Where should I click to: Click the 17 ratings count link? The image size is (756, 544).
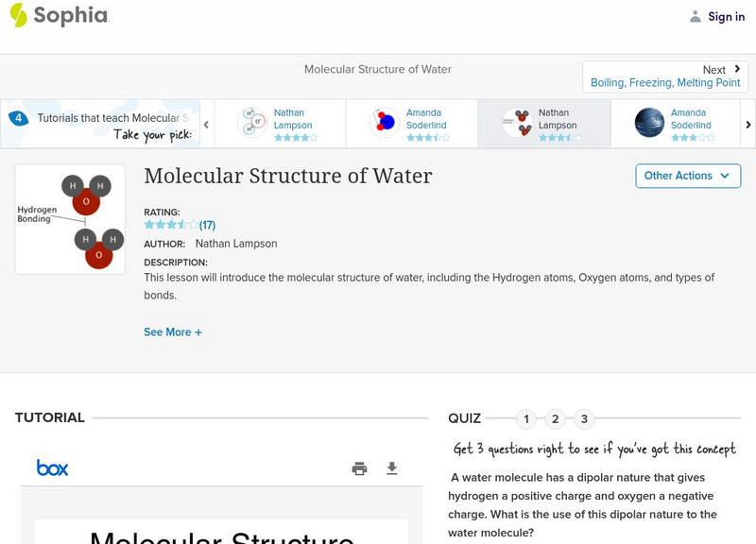[207, 226]
